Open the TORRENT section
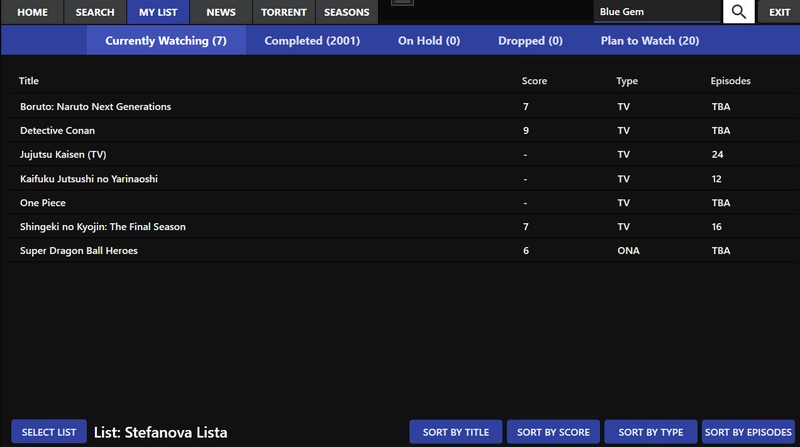 click(x=284, y=12)
